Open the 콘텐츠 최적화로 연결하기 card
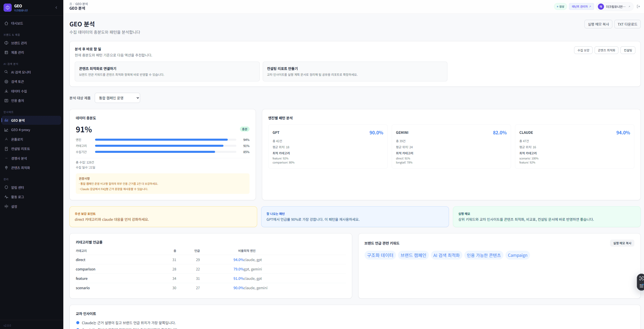Image resolution: width=644 pixels, height=329 pixels. [x=167, y=71]
